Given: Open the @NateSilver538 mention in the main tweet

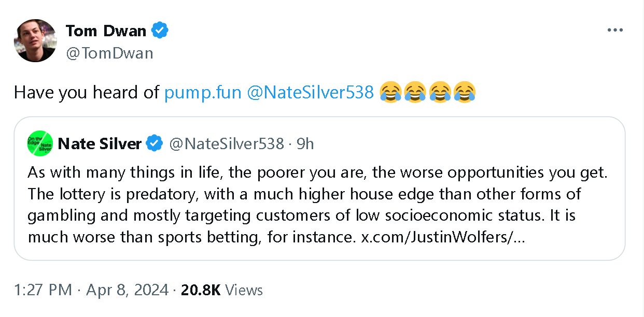Looking at the screenshot, I should [x=311, y=93].
